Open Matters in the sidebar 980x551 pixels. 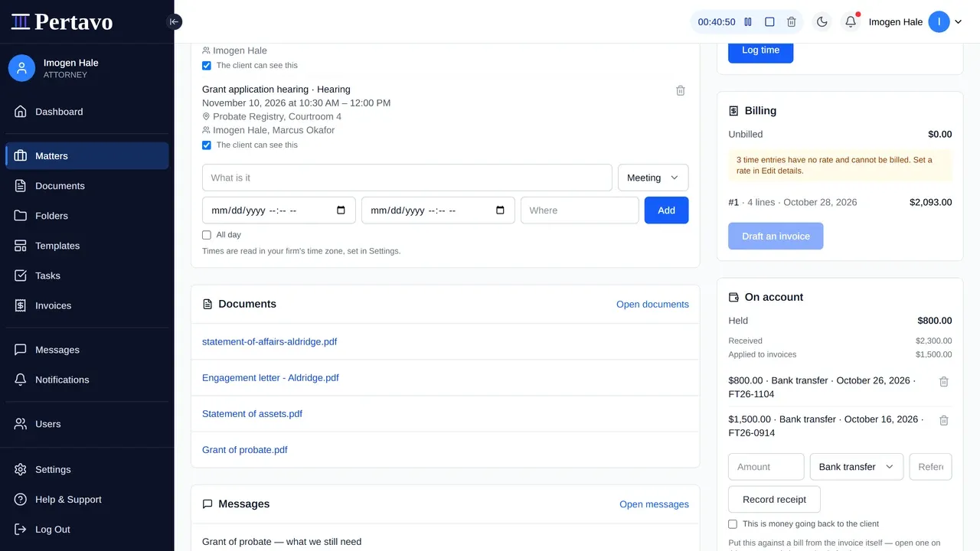click(x=87, y=155)
